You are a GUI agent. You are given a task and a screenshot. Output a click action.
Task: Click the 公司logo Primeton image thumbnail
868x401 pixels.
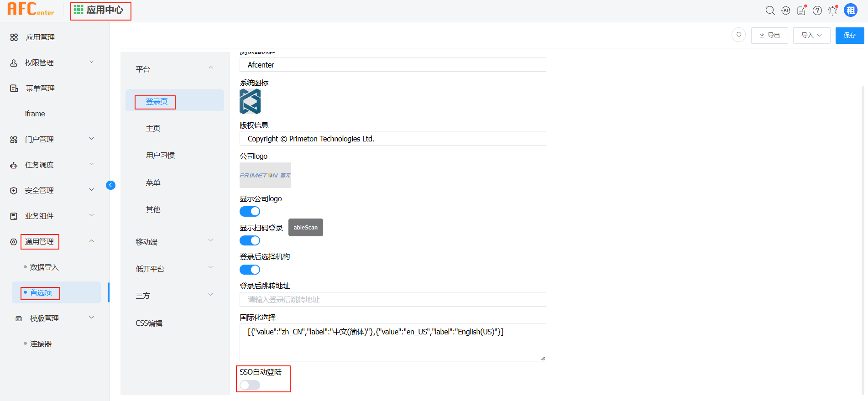[265, 175]
